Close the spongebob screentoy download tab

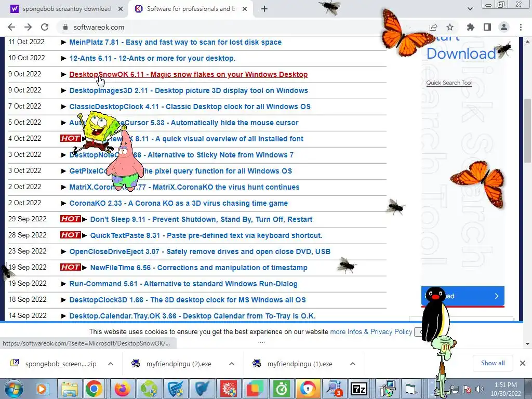(x=121, y=9)
